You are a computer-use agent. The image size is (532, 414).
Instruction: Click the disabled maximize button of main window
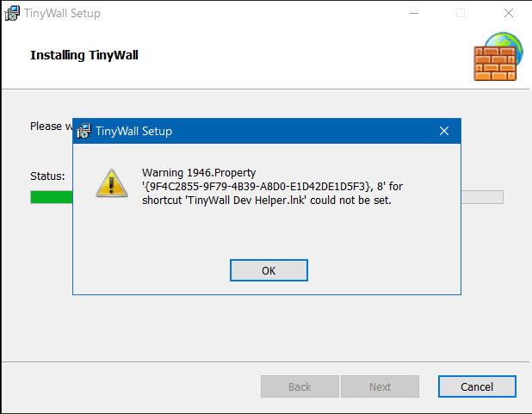(x=461, y=13)
